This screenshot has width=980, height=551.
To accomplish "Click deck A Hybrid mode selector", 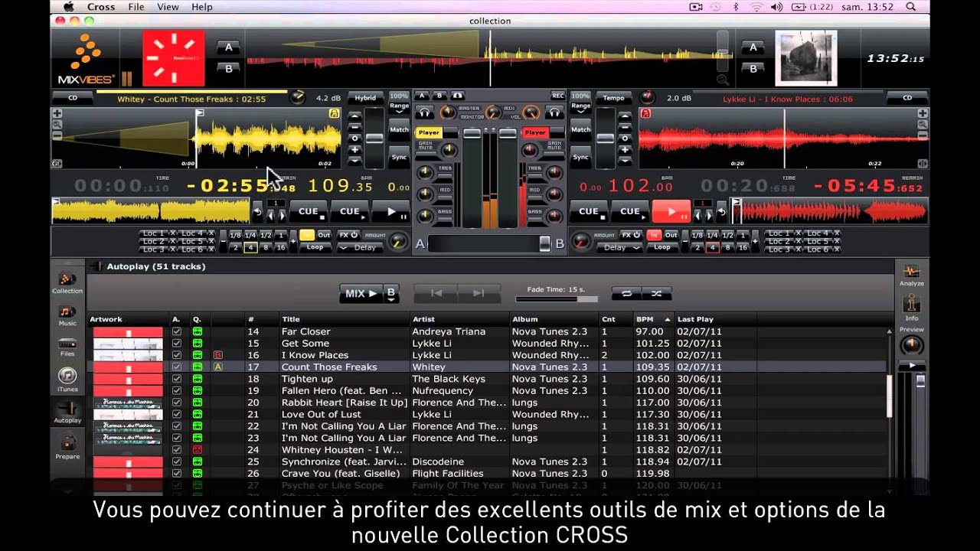I will click(x=365, y=98).
